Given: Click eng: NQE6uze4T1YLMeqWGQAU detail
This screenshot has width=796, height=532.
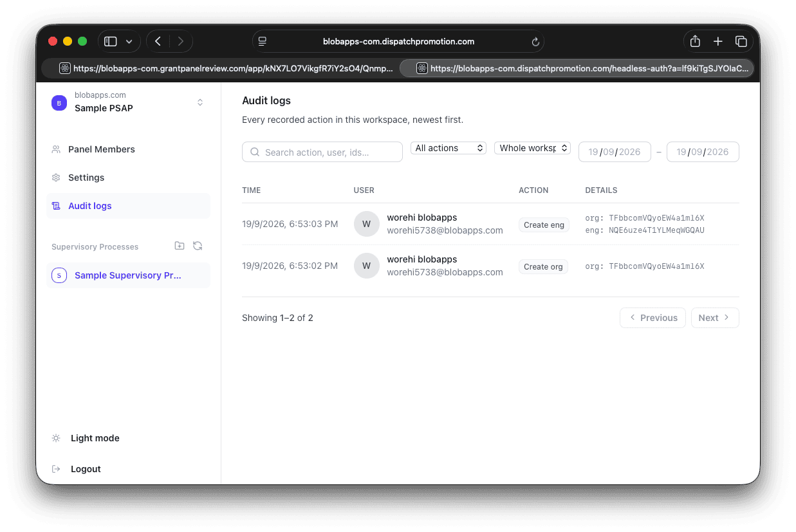Looking at the screenshot, I should click(x=645, y=230).
